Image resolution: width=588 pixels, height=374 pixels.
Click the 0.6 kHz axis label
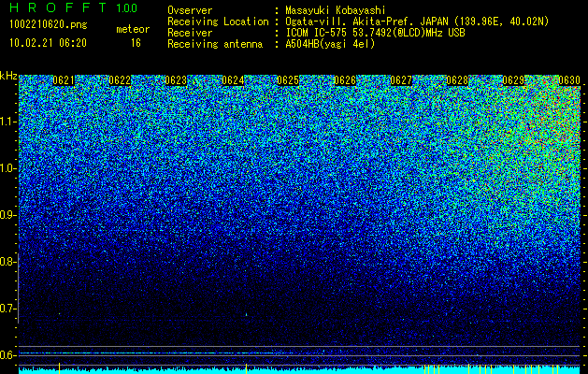coord(7,355)
